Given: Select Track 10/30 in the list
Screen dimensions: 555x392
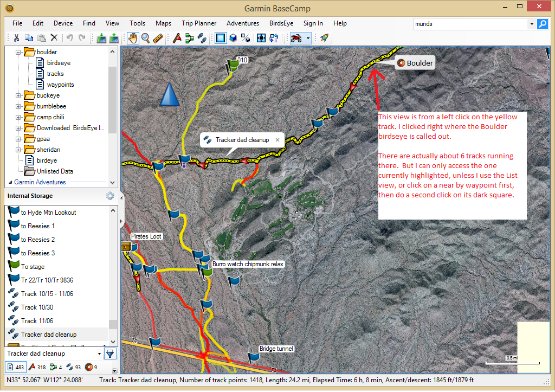Looking at the screenshot, I should coord(36,307).
